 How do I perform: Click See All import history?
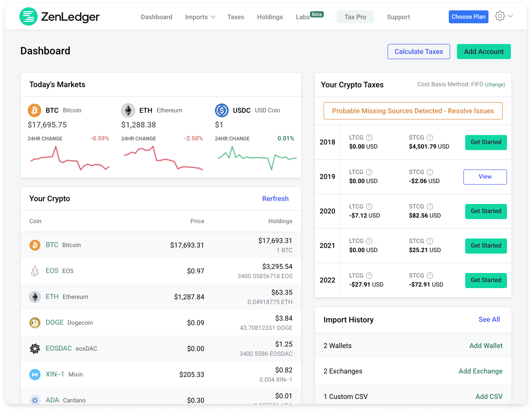pyautogui.click(x=489, y=320)
